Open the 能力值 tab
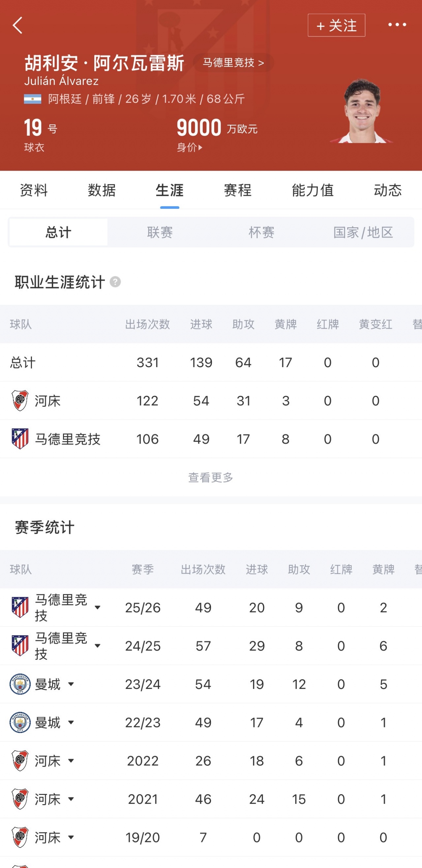This screenshot has width=422, height=868. tap(313, 190)
